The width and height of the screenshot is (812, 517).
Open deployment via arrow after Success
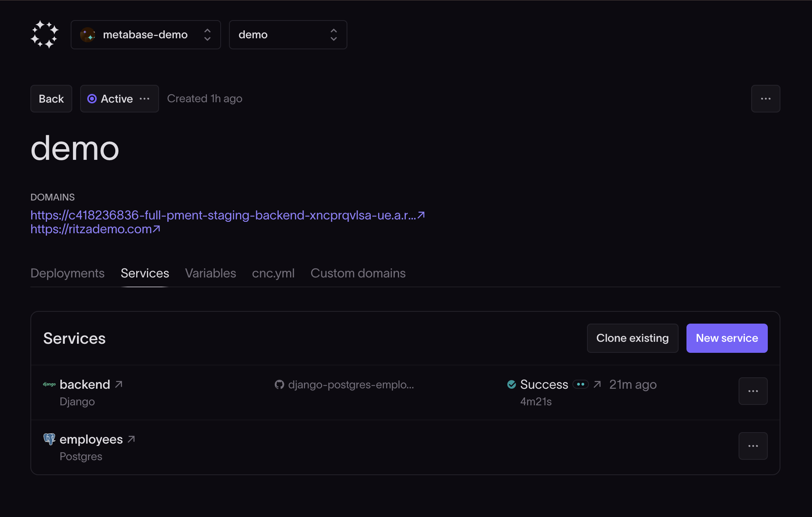point(597,384)
